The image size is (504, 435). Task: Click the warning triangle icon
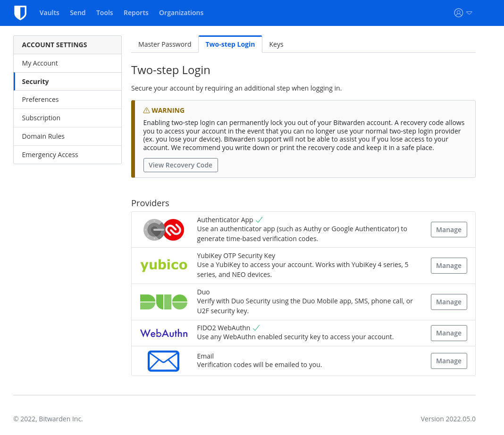(146, 110)
